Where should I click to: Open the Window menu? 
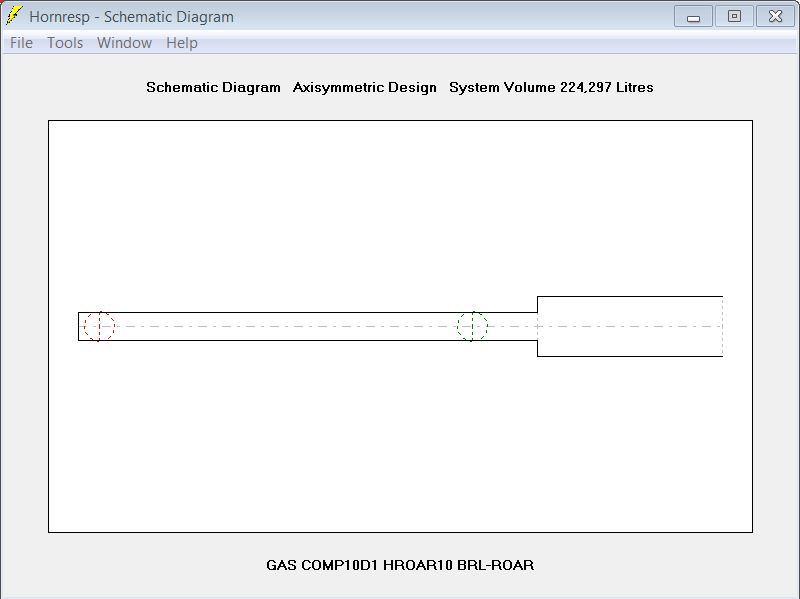[124, 43]
